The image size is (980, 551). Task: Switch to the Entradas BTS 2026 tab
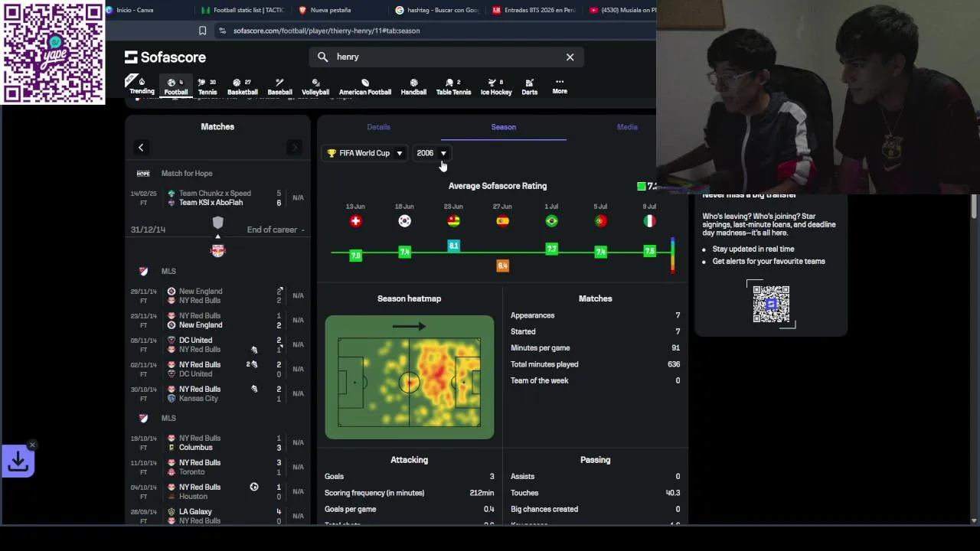tap(534, 10)
